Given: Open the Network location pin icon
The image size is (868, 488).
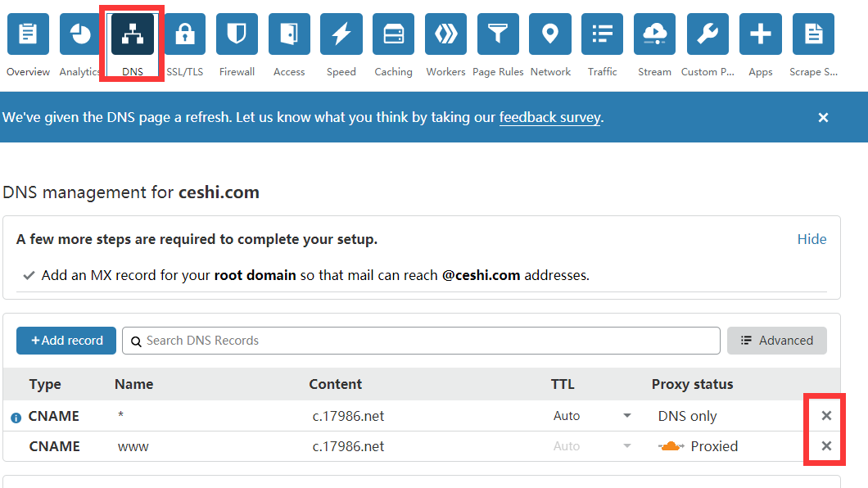Looking at the screenshot, I should (550, 34).
